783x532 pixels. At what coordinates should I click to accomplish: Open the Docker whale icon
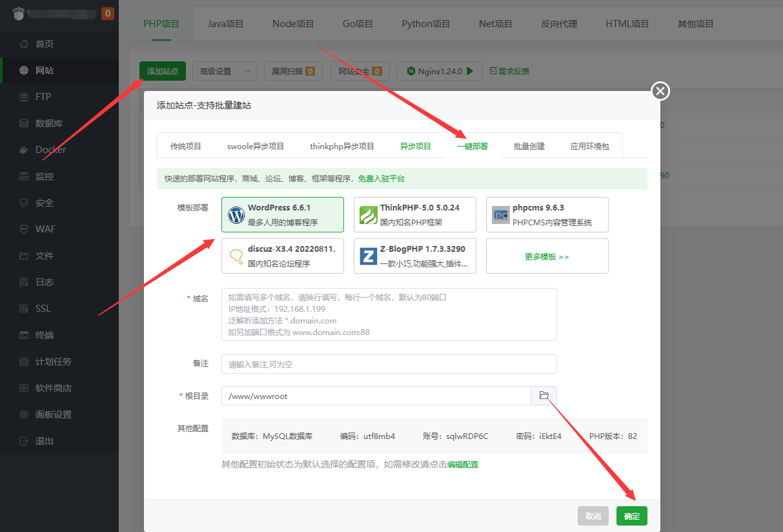pos(24,150)
